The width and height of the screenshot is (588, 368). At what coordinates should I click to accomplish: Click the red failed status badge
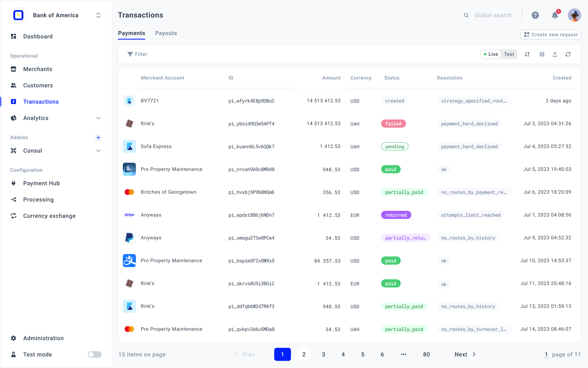[393, 124]
